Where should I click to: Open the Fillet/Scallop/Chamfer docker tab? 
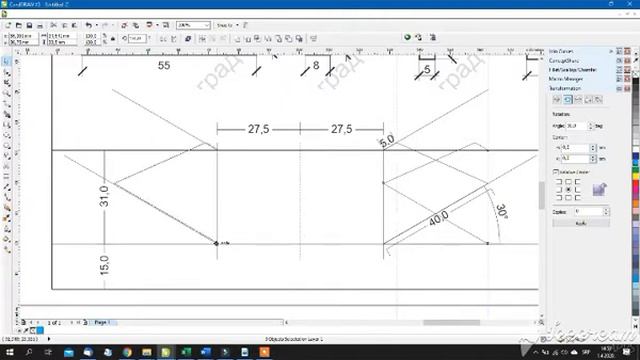[x=572, y=70]
